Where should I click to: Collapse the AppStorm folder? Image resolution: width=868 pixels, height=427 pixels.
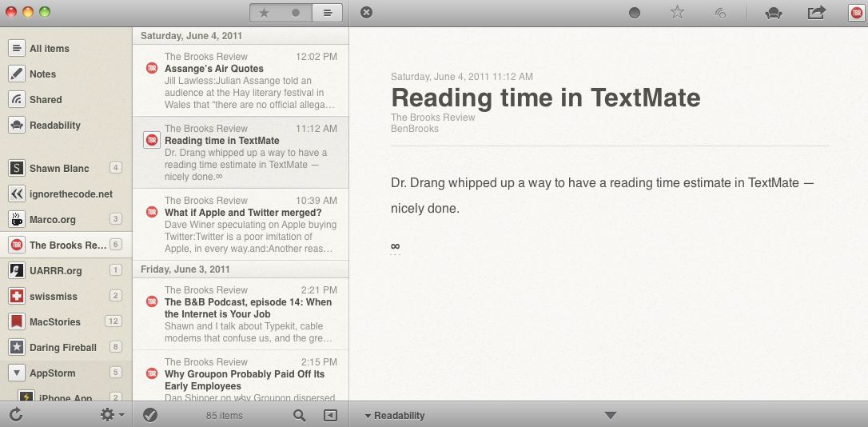tap(16, 373)
